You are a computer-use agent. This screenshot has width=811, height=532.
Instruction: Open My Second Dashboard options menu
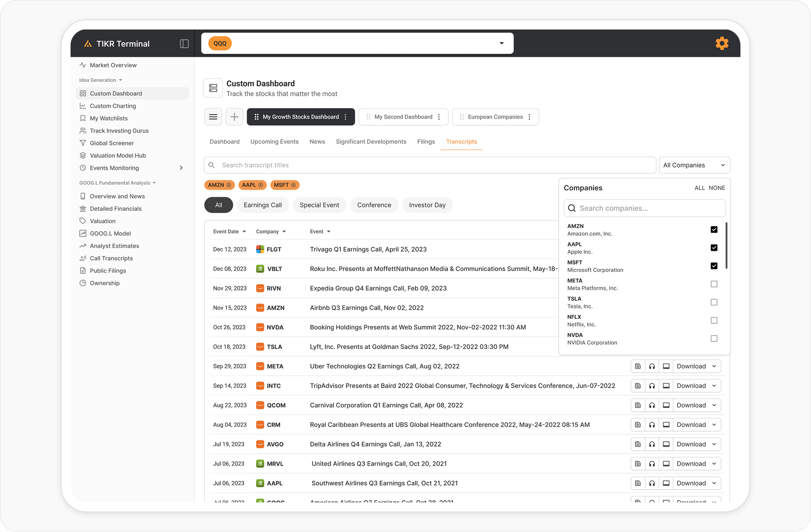tap(439, 117)
